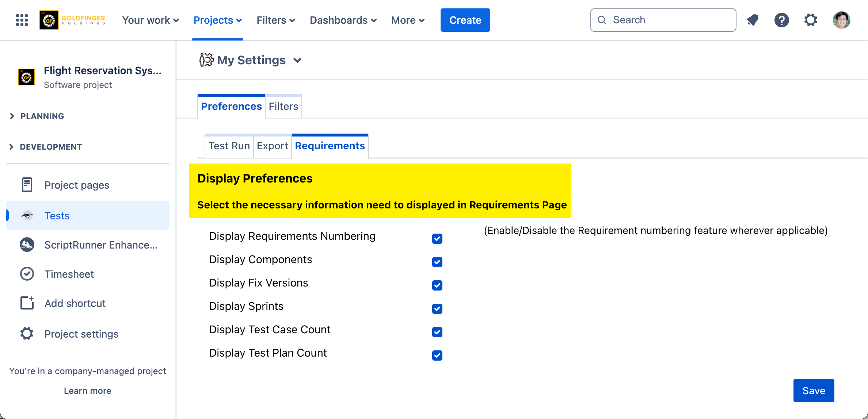The width and height of the screenshot is (868, 419).
Task: Open the settings gear in the top bar
Action: pos(811,20)
